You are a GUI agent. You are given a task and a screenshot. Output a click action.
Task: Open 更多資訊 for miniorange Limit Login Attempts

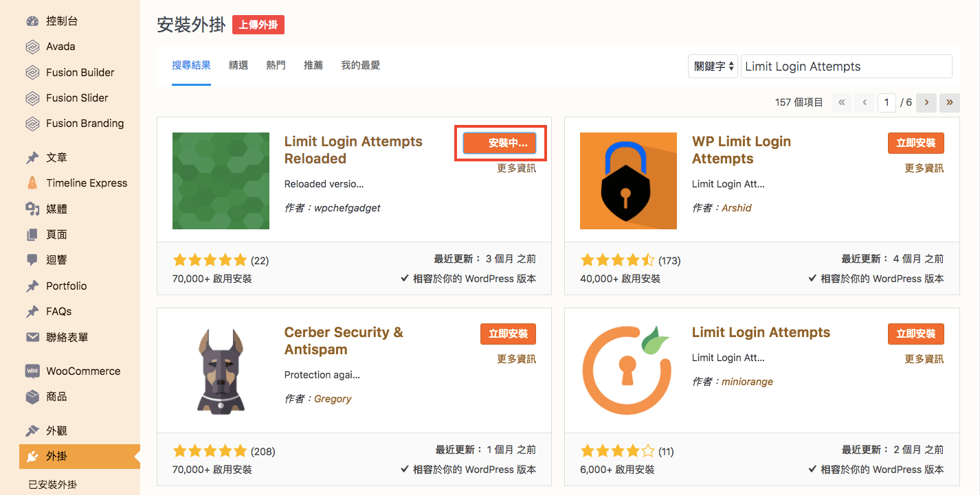click(x=924, y=359)
